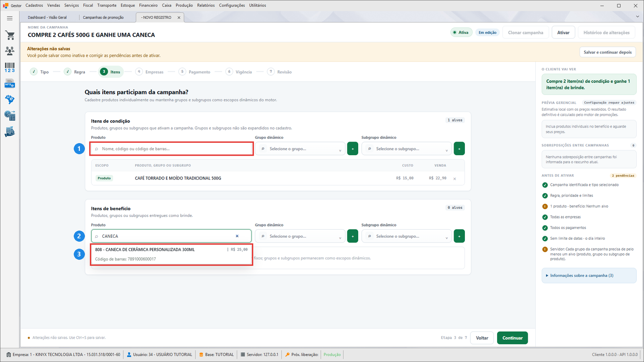
Task: Open the Financeiro menu
Action: pyautogui.click(x=149, y=5)
